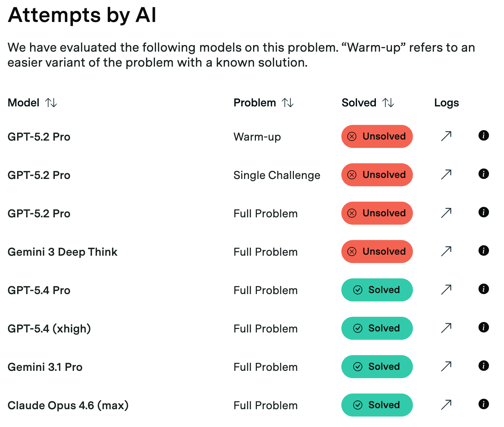Open logs arrow for GPT-5.2 Pro Full Problem
504x427 pixels.
coord(446,213)
